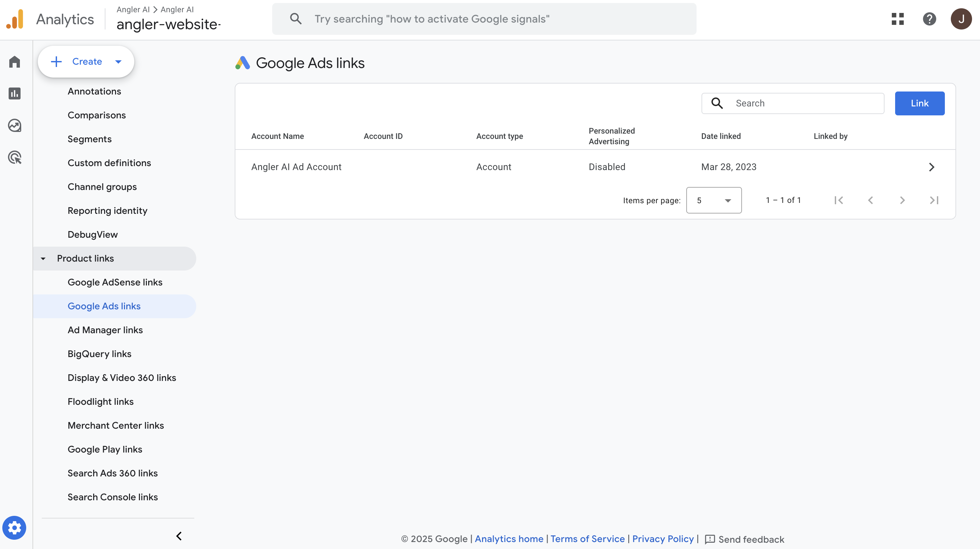Focus the top Analytics search bar
This screenshot has height=549, width=980.
pyautogui.click(x=484, y=19)
